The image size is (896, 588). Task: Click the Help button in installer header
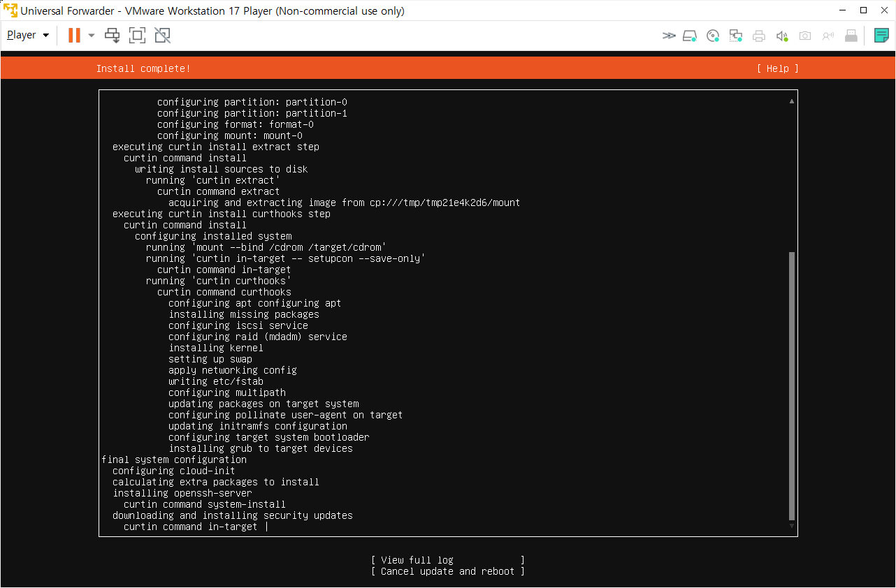coord(777,68)
